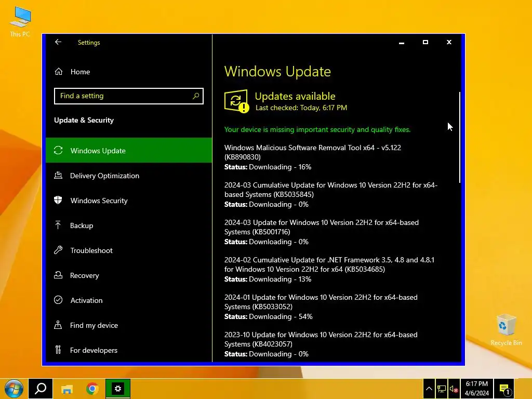
Task: Open Delivery Optimization page
Action: point(129,176)
